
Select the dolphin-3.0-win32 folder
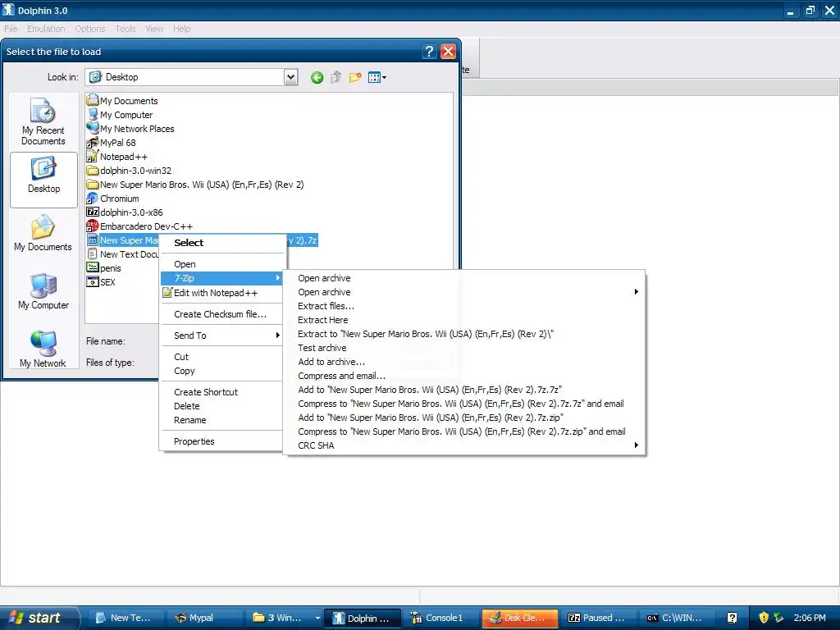129,171
